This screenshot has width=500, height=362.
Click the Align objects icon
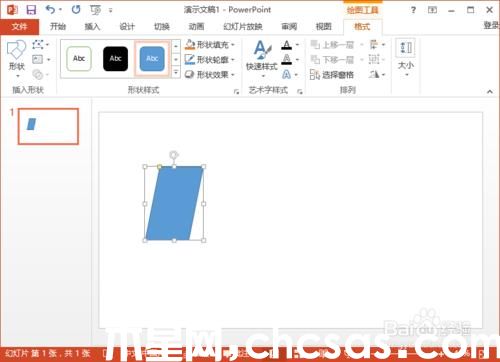pos(374,44)
